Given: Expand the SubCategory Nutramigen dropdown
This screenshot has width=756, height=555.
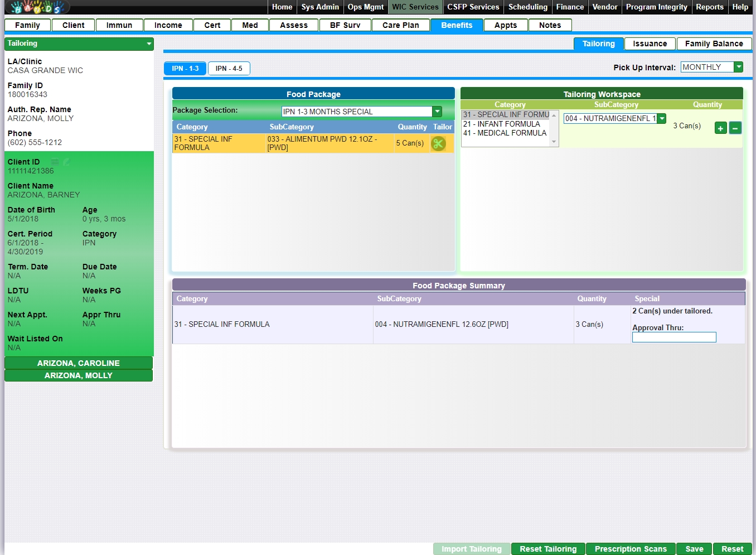Looking at the screenshot, I should (661, 118).
